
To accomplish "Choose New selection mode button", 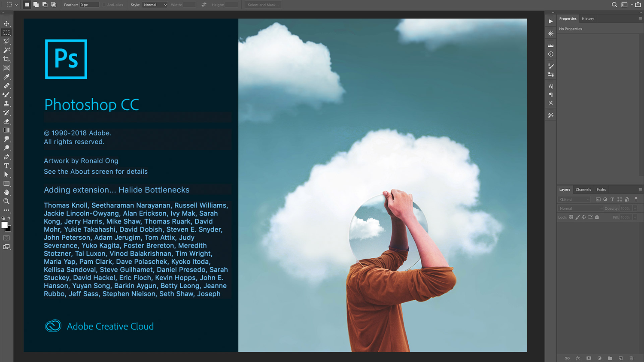I will click(x=27, y=5).
